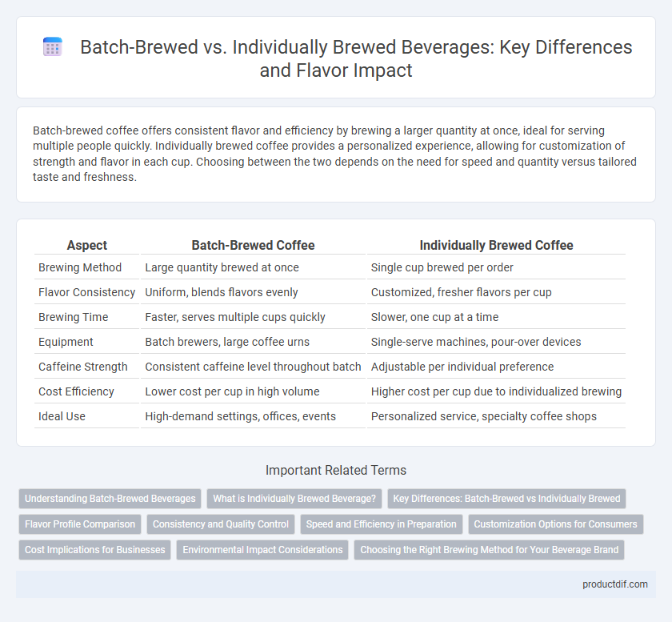Open Understanding Batch-Brewed Beverages tag
672x622 pixels.
[110, 499]
